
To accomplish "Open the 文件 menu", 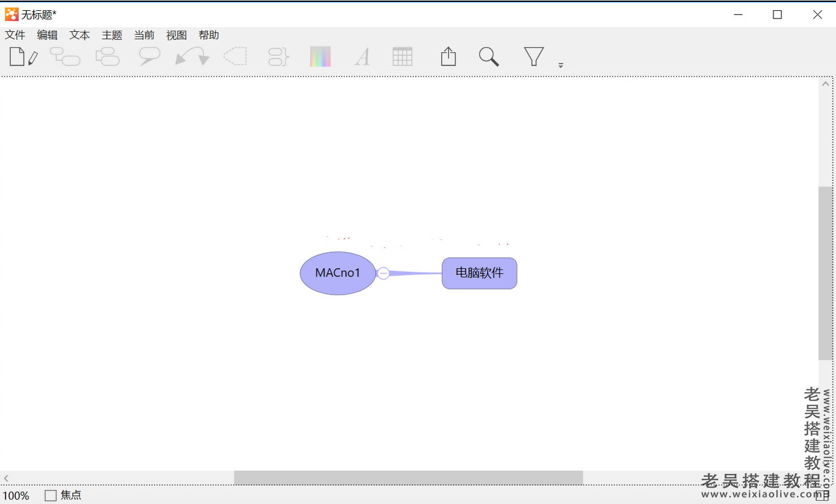I will pos(15,35).
